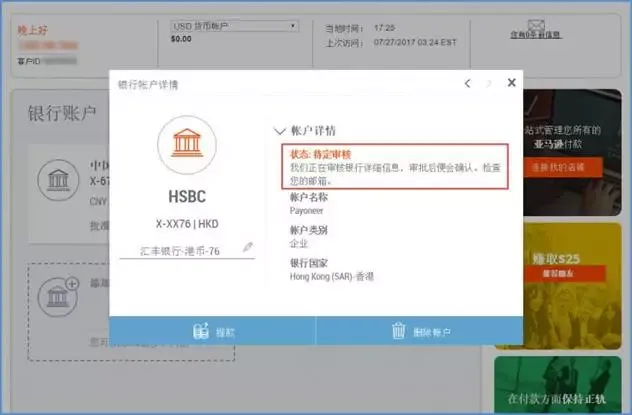Click the 状态: 待定审核 status text
The width and height of the screenshot is (632, 415).
(320, 154)
